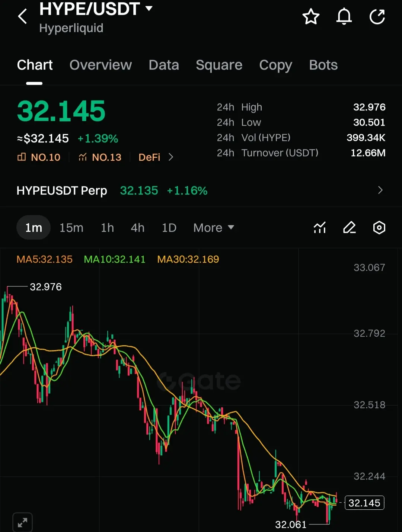Open the NO.13 trending ranking badge
The image size is (402, 532).
[100, 157]
